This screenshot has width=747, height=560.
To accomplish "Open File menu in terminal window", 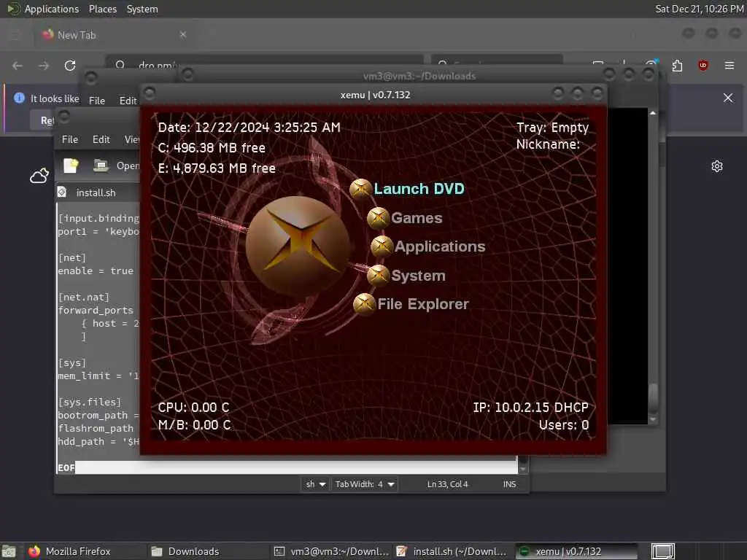I will point(97,101).
